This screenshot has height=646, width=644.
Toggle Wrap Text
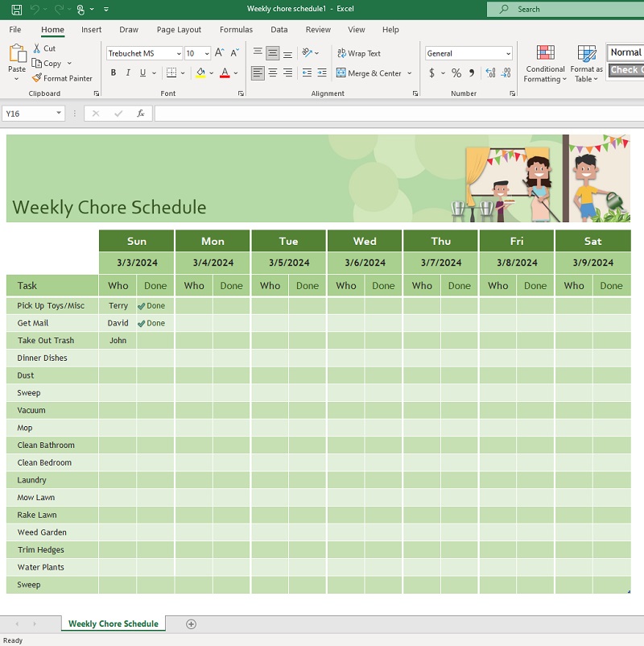[359, 53]
